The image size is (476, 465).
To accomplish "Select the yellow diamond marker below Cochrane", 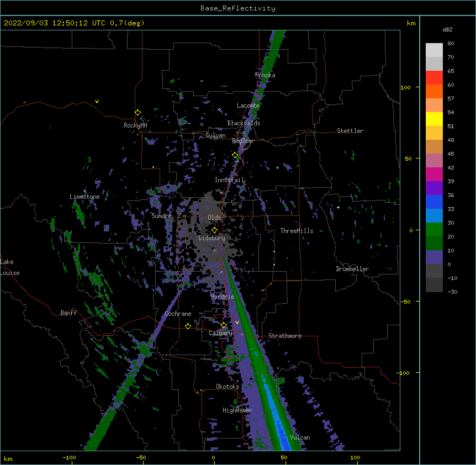I will tap(188, 326).
